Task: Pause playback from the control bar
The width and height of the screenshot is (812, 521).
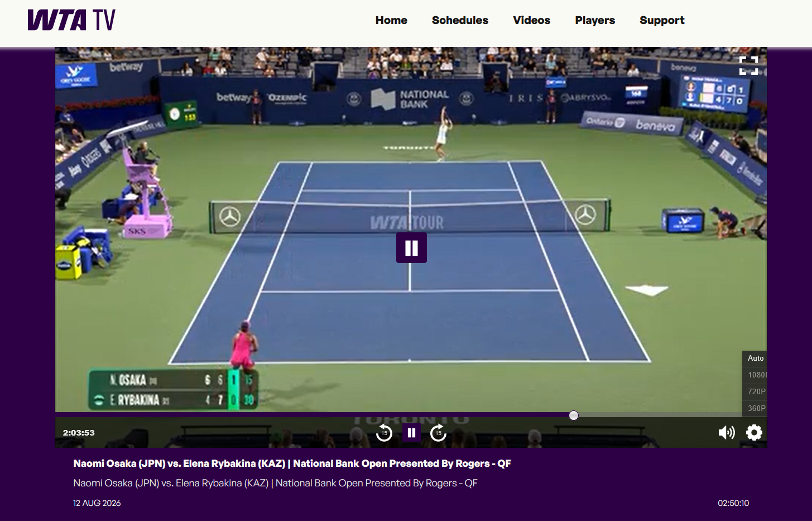Action: tap(411, 433)
